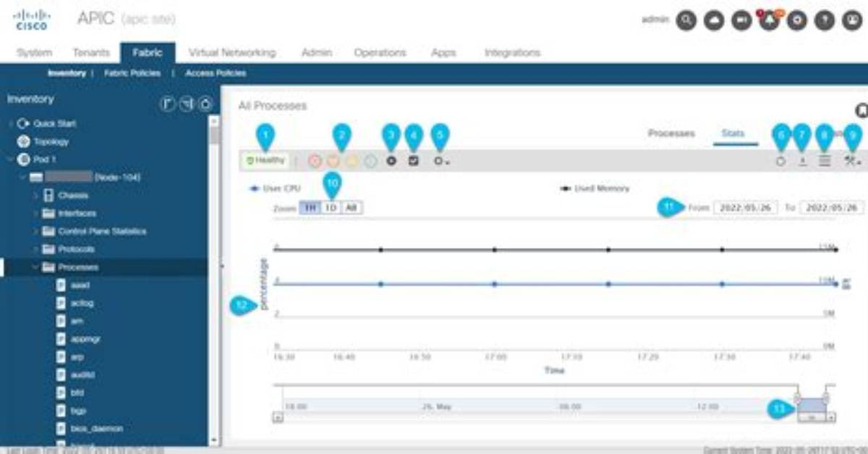Toggle the Used Memory legend series
868x454 pixels.
(x=595, y=188)
